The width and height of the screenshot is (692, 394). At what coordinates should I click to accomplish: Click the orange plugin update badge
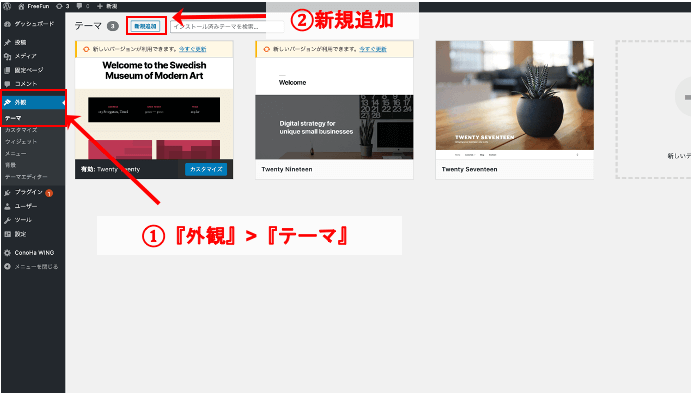(x=49, y=193)
